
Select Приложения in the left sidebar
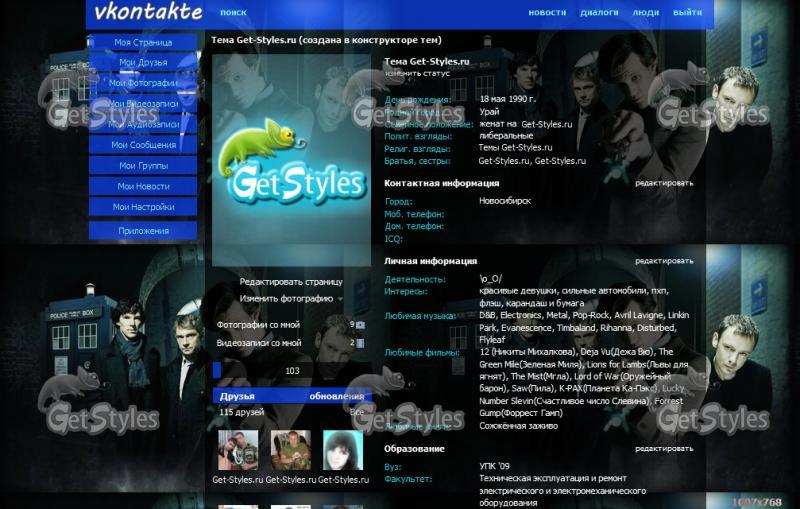[143, 231]
